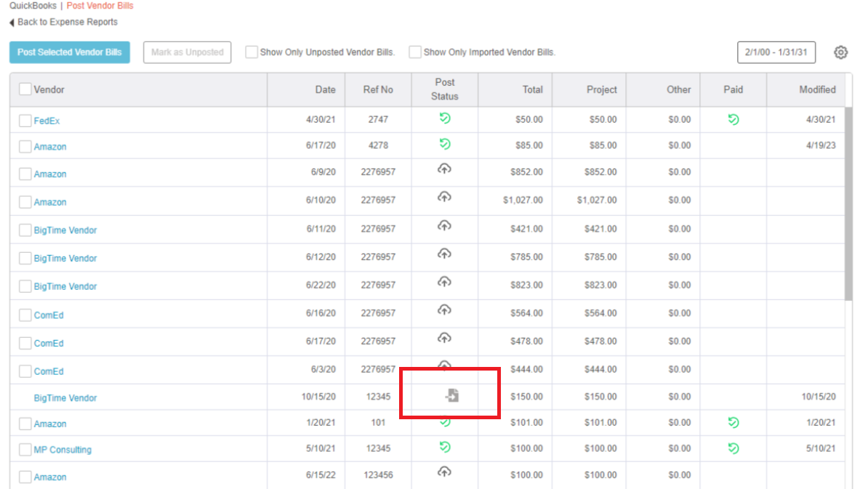Check the FedEx bill checkbox
Viewport: 868px width, 489px height.
tap(25, 121)
